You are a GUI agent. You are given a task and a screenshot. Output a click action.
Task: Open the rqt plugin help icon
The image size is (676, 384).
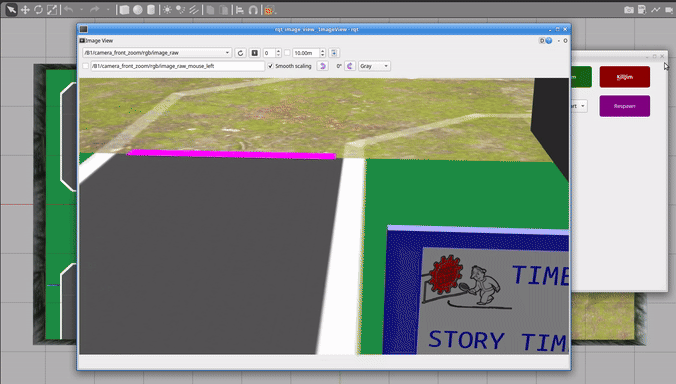click(x=549, y=41)
